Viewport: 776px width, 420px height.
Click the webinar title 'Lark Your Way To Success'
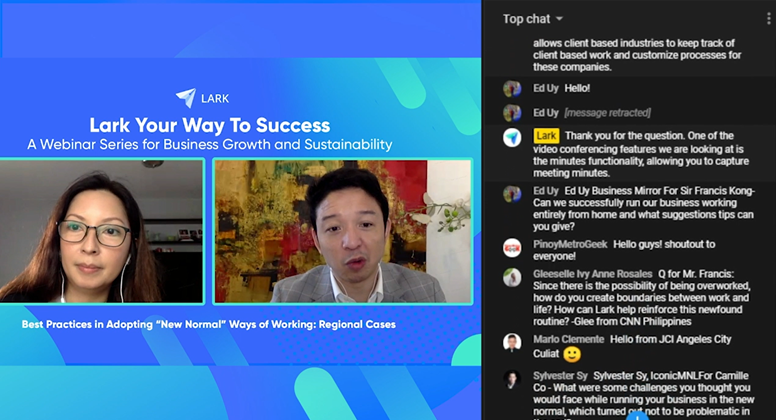(x=209, y=125)
